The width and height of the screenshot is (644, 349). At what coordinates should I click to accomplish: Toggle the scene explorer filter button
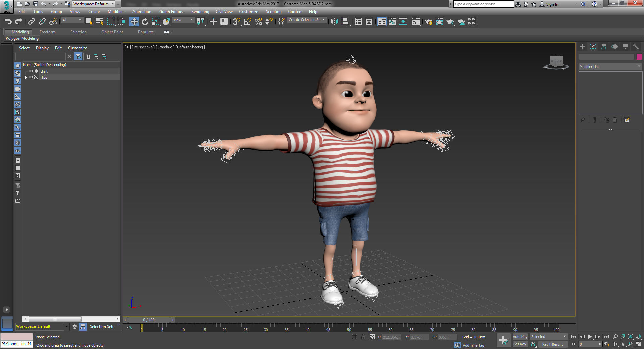[78, 56]
